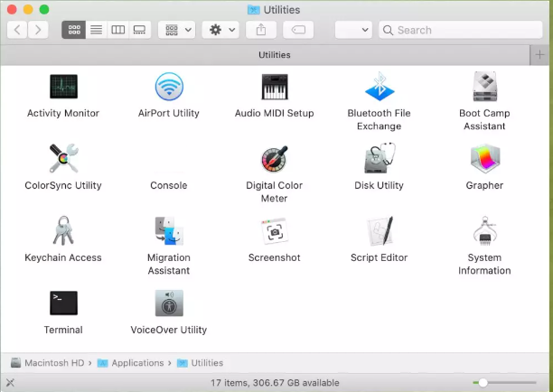Switch to column view

click(x=118, y=30)
